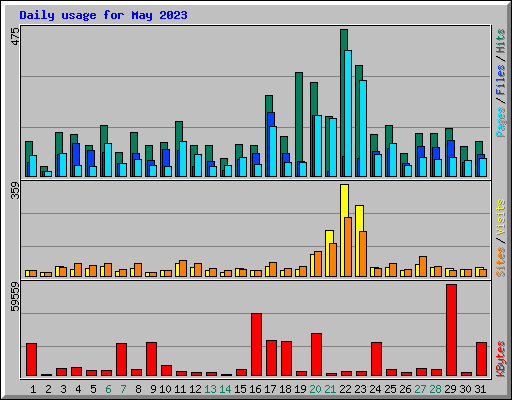This screenshot has width=512, height=400.
Task: Click the orange Sites bar for day 22
Action: (348, 247)
